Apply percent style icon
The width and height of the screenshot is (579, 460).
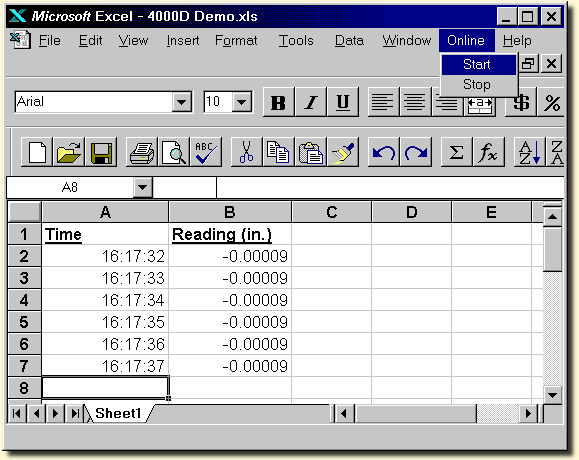[x=551, y=102]
